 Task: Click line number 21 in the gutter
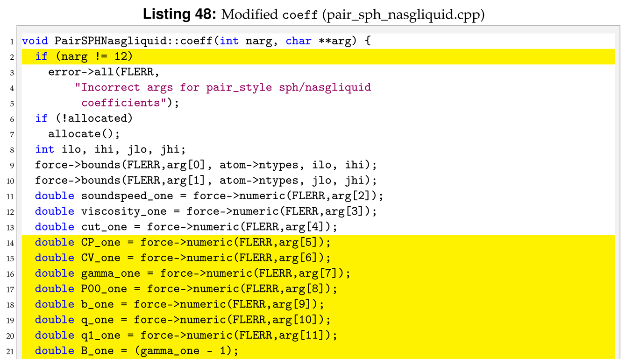click(x=11, y=351)
